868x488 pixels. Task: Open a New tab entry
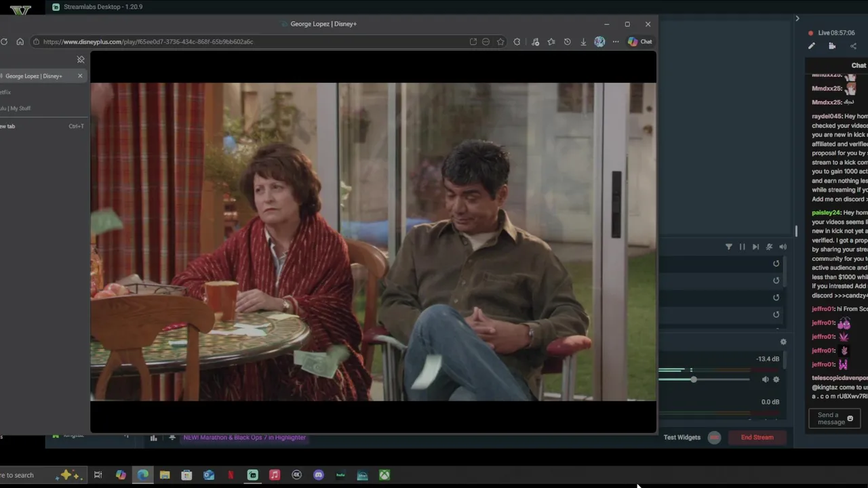(x=42, y=126)
